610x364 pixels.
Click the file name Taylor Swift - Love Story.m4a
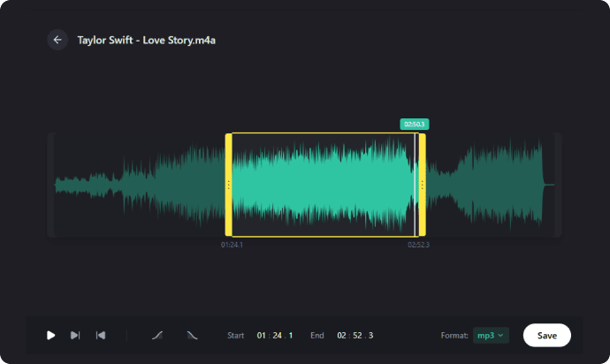click(146, 40)
